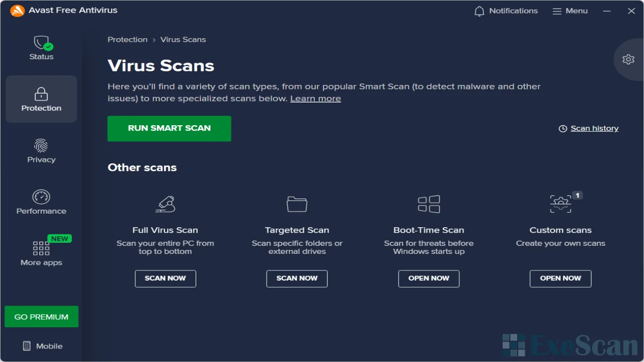Image resolution: width=644 pixels, height=362 pixels.
Task: Open the Notifications label
Action: click(x=513, y=11)
